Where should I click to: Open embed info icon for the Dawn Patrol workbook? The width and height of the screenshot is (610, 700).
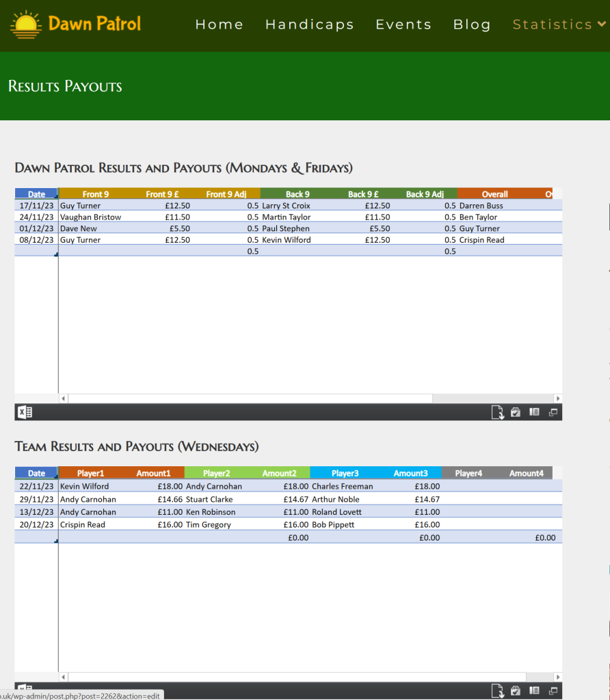pos(535,412)
